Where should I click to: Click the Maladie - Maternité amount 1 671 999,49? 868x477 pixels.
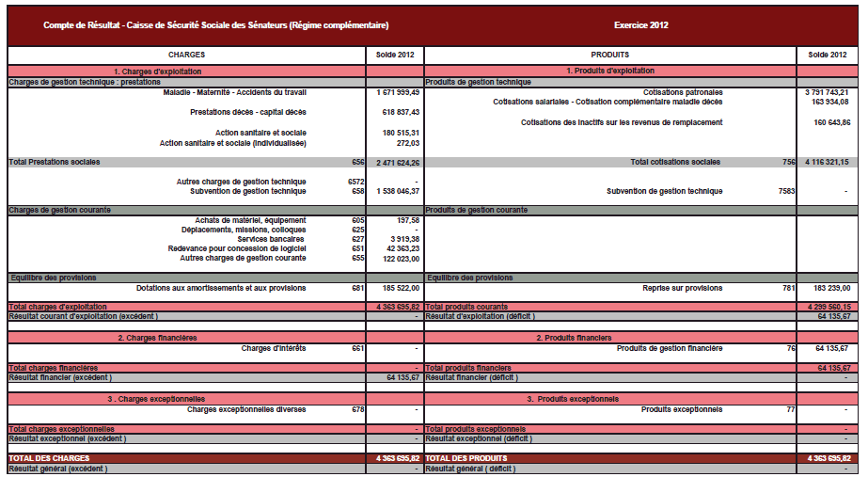pyautogui.click(x=395, y=92)
